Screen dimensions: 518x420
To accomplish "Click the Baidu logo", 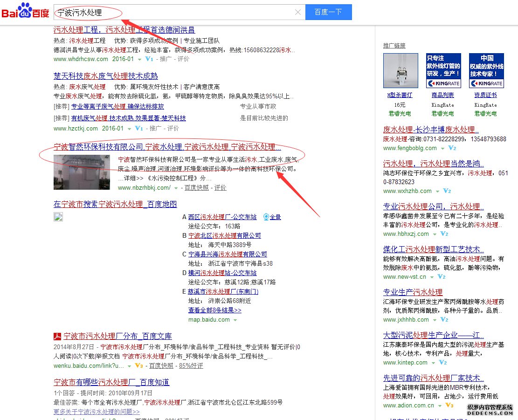I will click(x=26, y=11).
